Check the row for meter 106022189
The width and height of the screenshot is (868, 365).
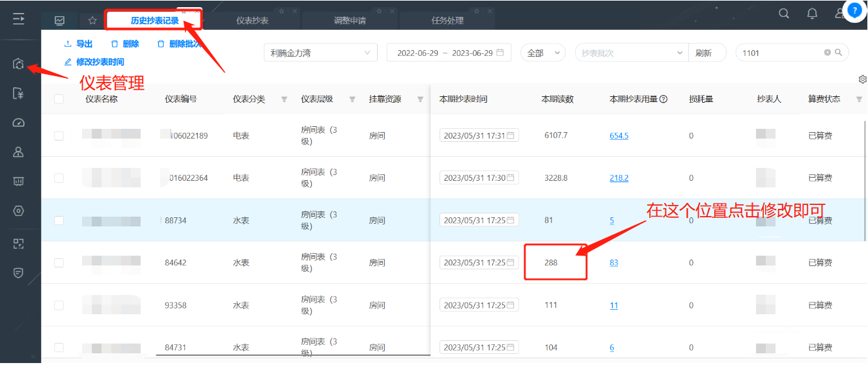(x=59, y=135)
